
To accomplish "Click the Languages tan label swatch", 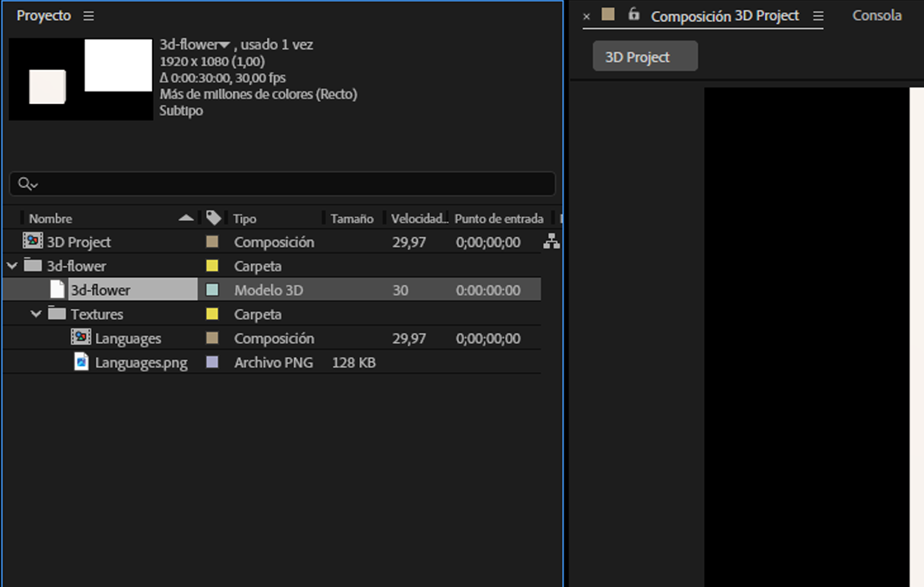I will [212, 338].
